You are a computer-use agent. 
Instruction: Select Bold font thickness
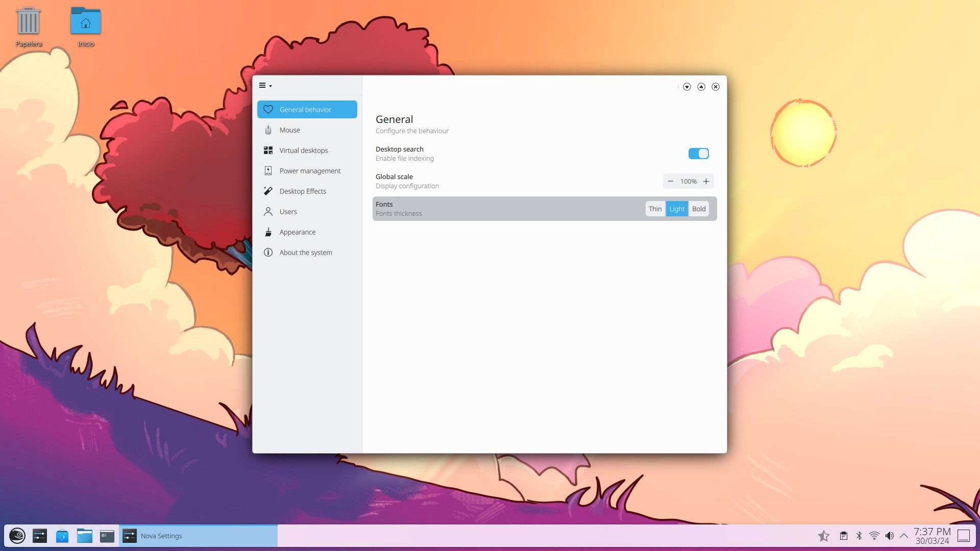(699, 209)
